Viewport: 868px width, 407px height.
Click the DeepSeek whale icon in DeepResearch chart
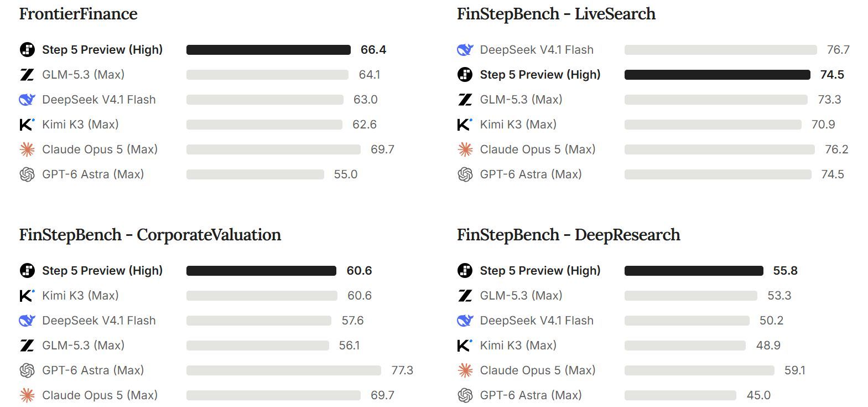click(x=465, y=321)
